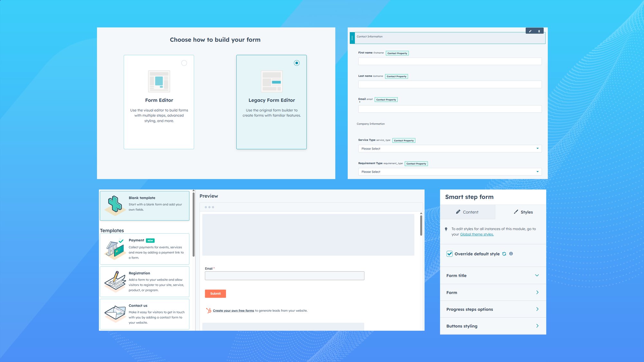Open the Service Type dropdown

pyautogui.click(x=450, y=149)
